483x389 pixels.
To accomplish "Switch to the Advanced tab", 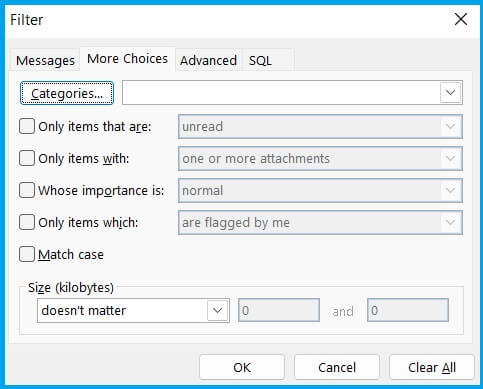I will [x=208, y=60].
